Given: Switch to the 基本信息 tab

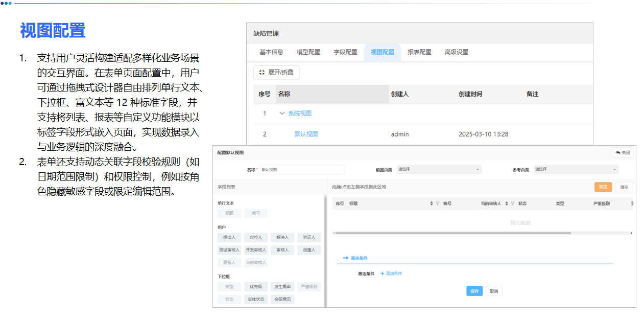Looking at the screenshot, I should [271, 52].
